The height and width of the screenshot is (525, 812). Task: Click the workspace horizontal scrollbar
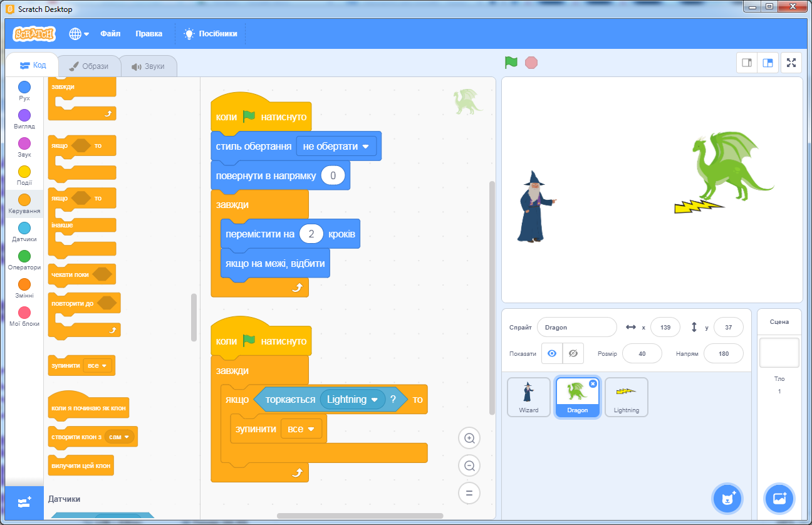pyautogui.click(x=360, y=516)
